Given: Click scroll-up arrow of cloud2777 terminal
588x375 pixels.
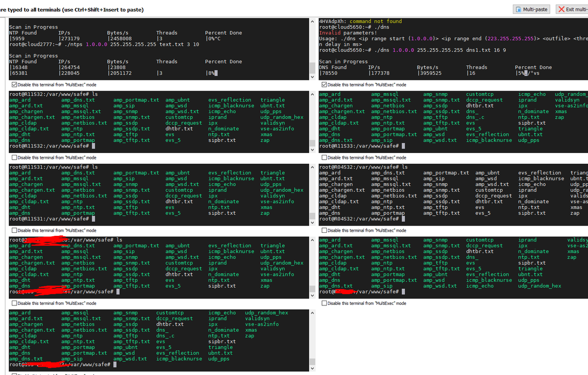Looking at the screenshot, I should pos(314,23).
